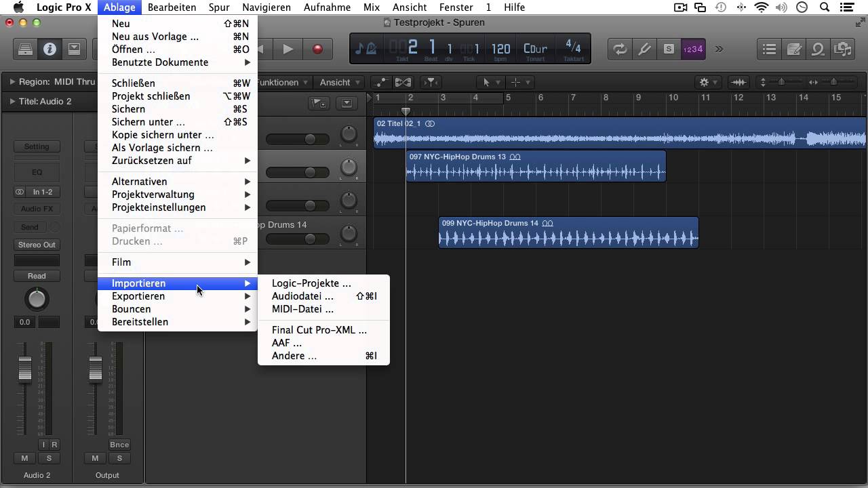
Task: Select the 097 NYC-HipHop Drums 13 region
Action: tap(536, 166)
